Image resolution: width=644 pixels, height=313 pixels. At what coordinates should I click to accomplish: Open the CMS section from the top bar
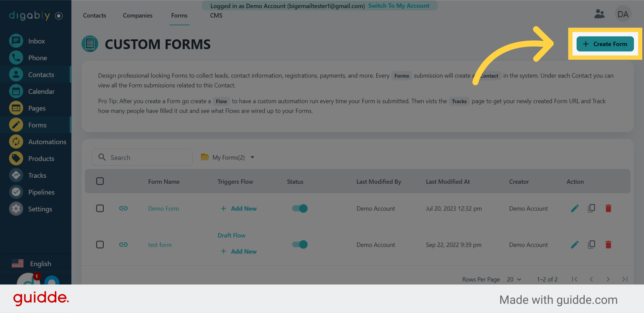click(x=216, y=15)
